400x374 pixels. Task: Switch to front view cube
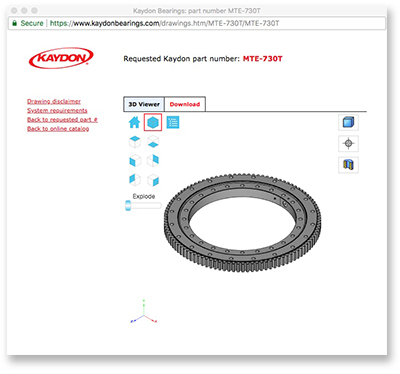[135, 161]
